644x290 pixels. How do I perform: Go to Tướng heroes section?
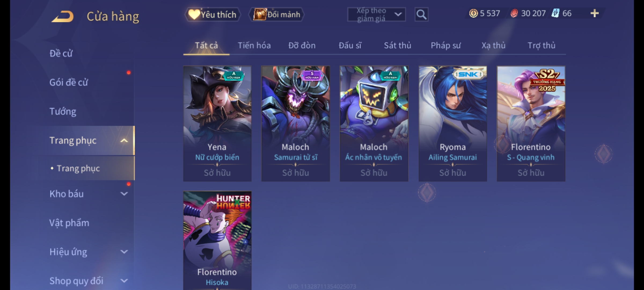[x=63, y=111]
